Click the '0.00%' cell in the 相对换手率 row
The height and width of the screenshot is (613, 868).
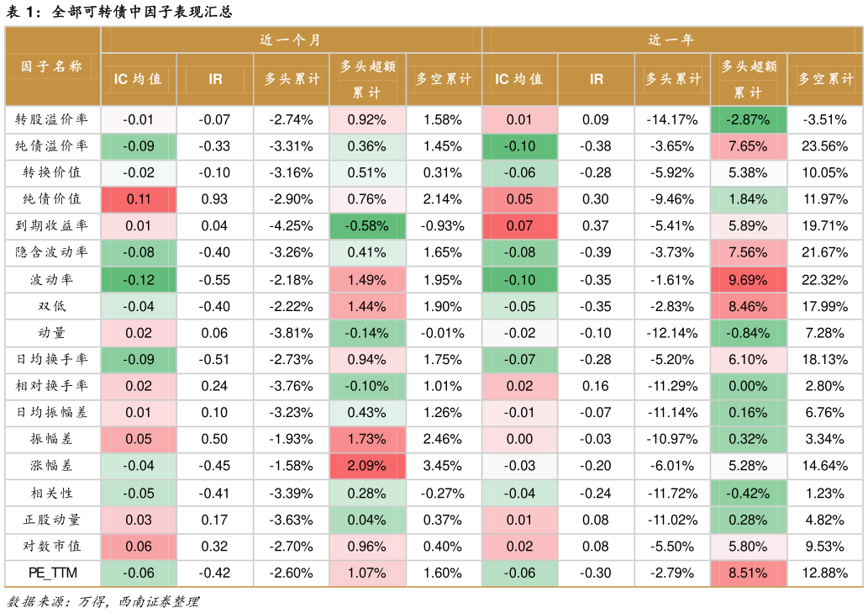(x=749, y=386)
